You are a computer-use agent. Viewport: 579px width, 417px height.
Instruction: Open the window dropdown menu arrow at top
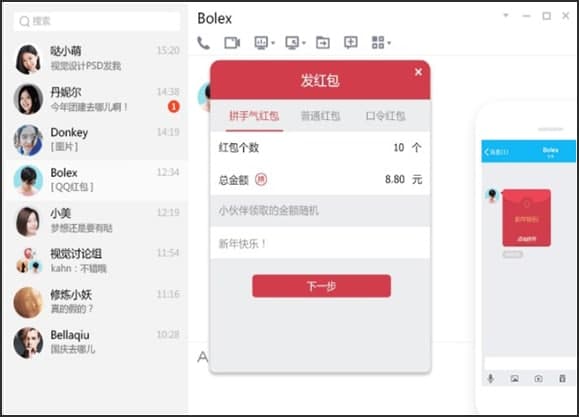click(506, 16)
